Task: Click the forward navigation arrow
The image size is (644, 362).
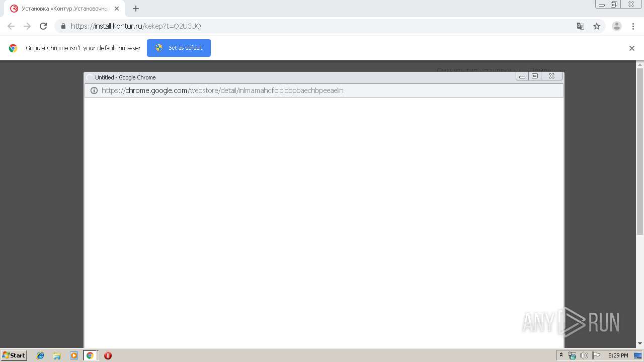Action: (x=27, y=26)
